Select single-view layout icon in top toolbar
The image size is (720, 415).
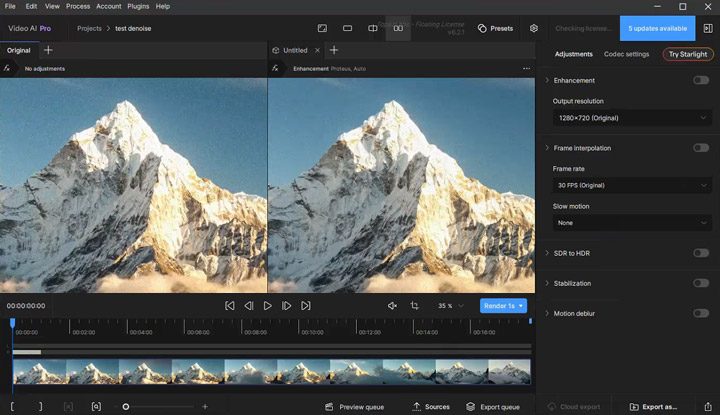322,28
